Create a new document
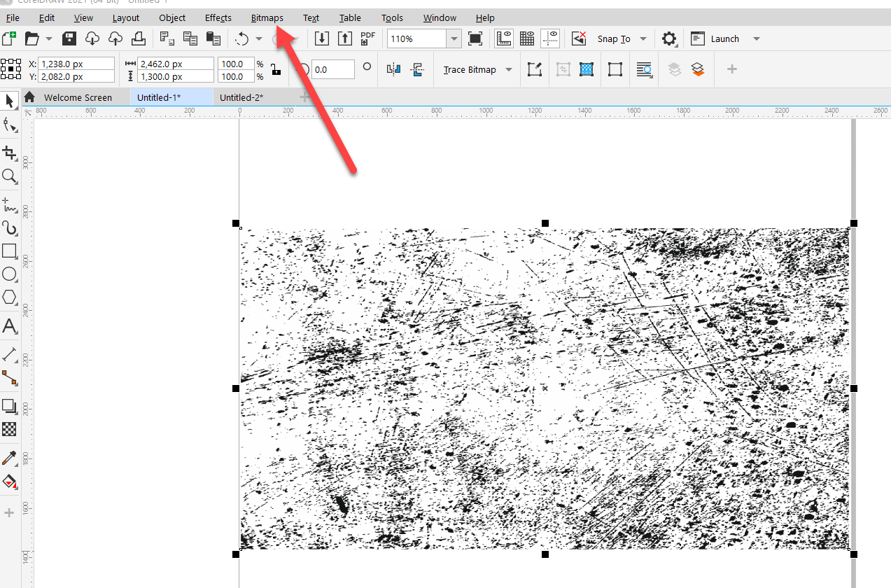This screenshot has width=891, height=588. [x=9, y=38]
